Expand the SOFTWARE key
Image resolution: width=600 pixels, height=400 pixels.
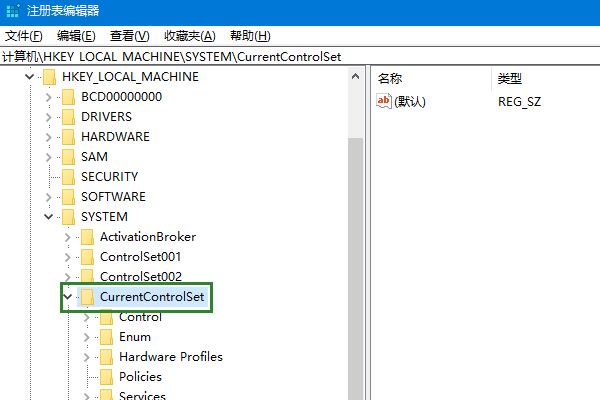coord(49,197)
